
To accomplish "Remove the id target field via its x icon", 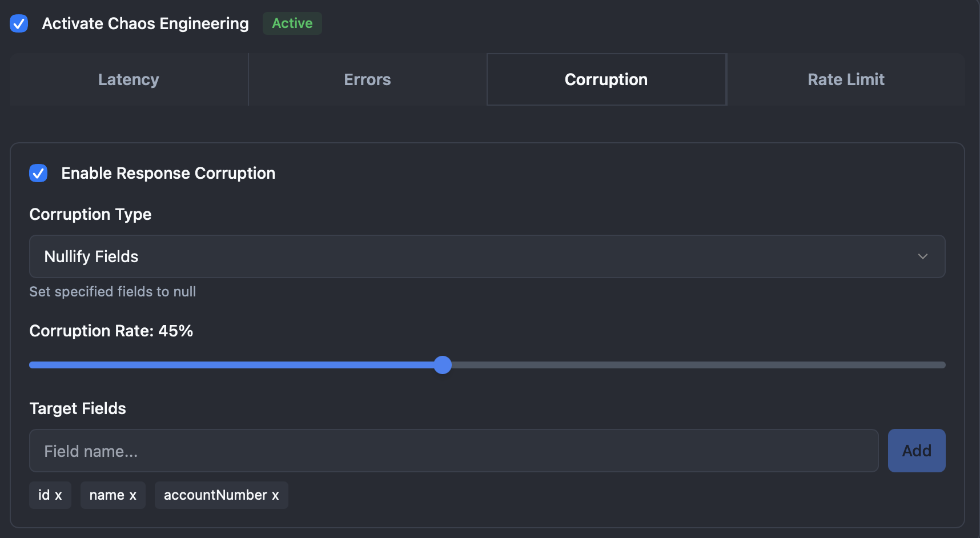I will pyautogui.click(x=59, y=495).
